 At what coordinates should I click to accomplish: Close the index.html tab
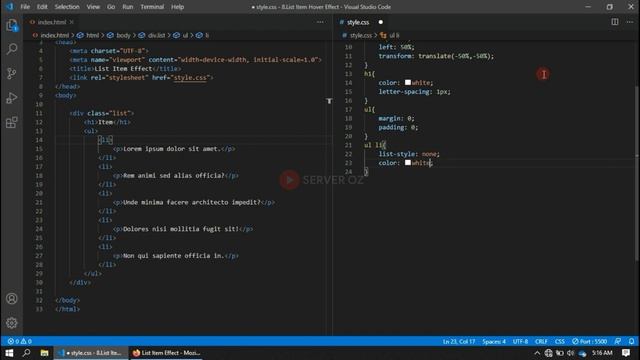(71, 22)
